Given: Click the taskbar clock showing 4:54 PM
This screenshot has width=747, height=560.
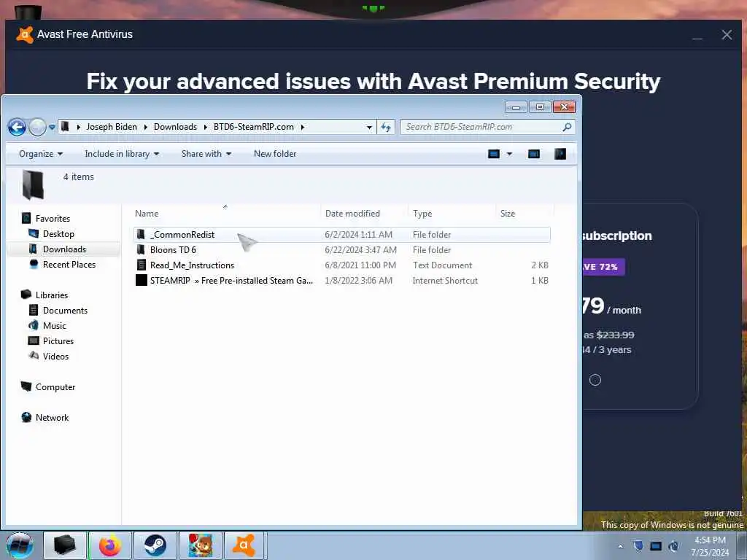Looking at the screenshot, I should pyautogui.click(x=711, y=546).
